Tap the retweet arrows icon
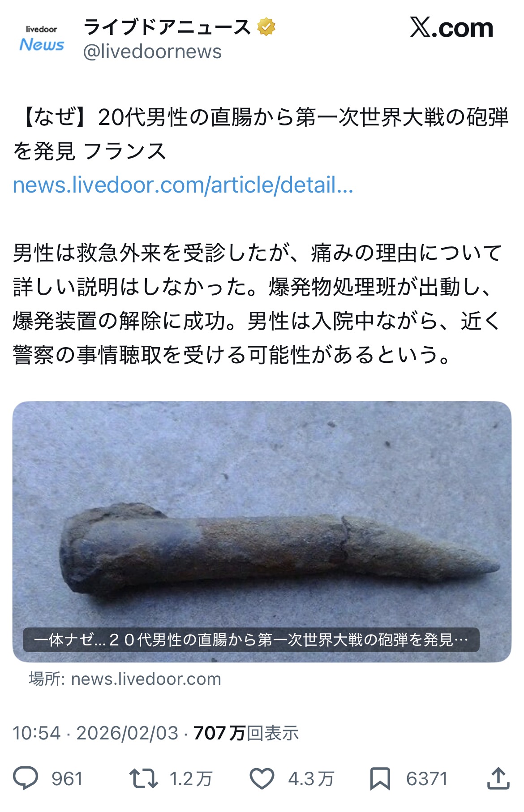Image resolution: width=524 pixels, height=812 pixels. pos(143,778)
